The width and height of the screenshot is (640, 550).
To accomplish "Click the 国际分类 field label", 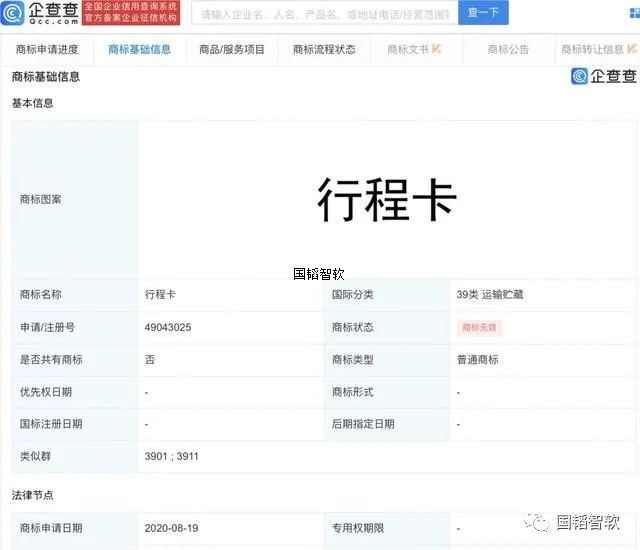I will pyautogui.click(x=352, y=295).
